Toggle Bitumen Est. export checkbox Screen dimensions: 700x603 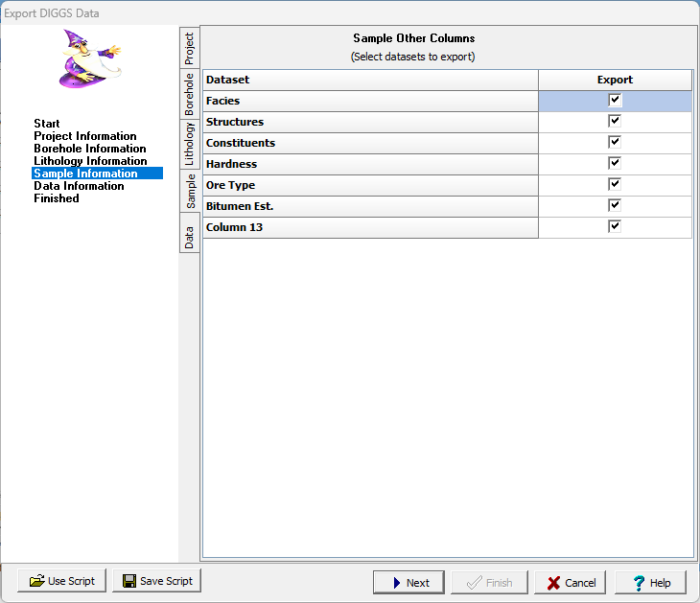tap(615, 206)
